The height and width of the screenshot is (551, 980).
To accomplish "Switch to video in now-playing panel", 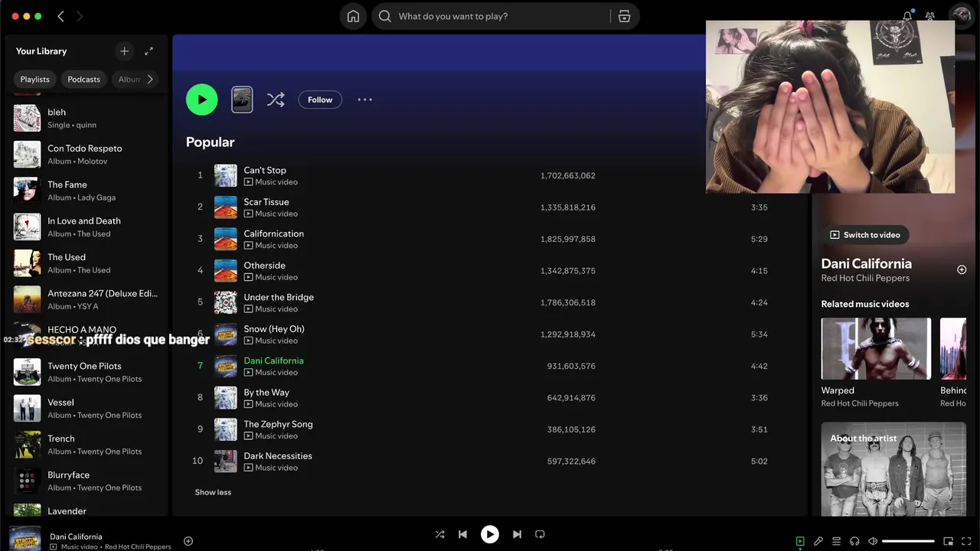I will tap(865, 235).
